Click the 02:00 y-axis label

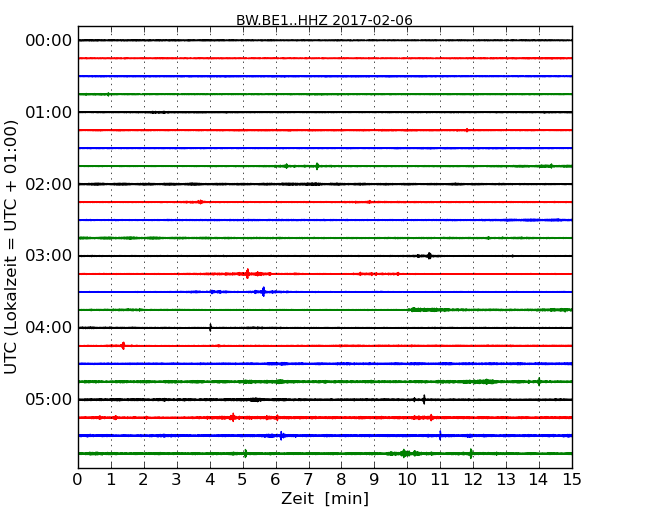click(x=49, y=184)
